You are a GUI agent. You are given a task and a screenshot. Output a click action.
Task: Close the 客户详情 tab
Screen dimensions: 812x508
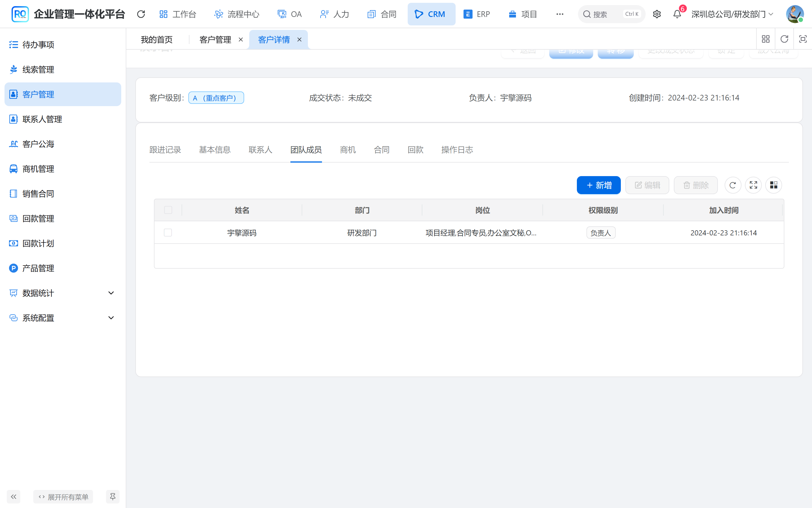pyautogui.click(x=299, y=40)
